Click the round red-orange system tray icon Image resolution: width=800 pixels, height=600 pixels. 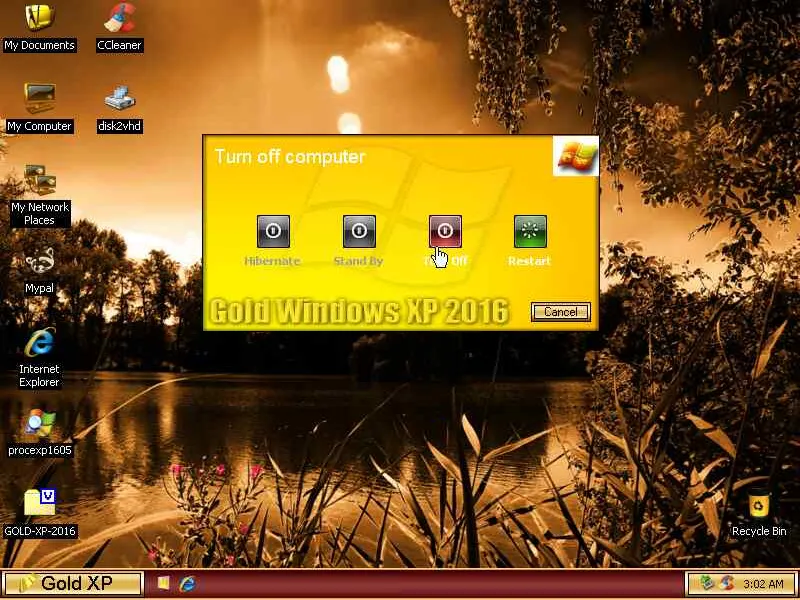tap(727, 583)
